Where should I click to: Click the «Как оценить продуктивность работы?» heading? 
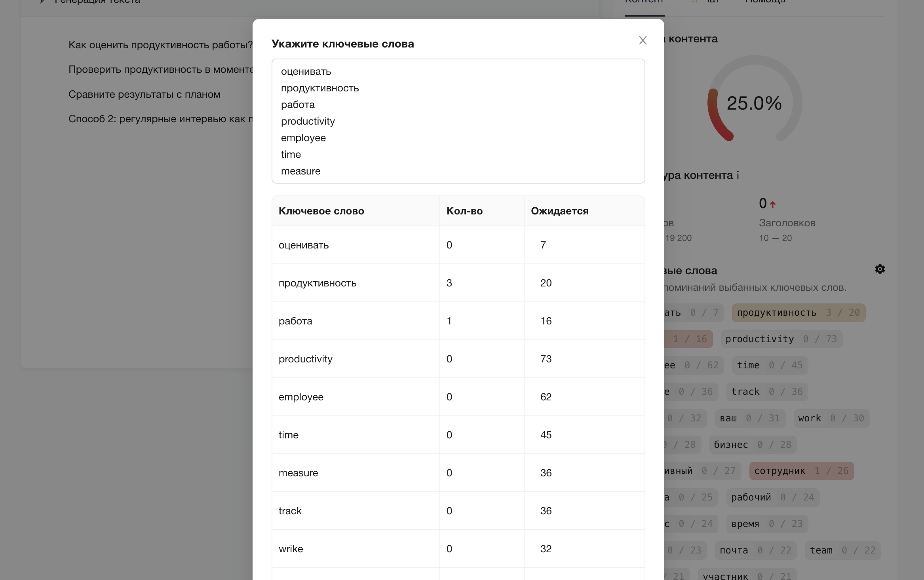click(x=160, y=45)
